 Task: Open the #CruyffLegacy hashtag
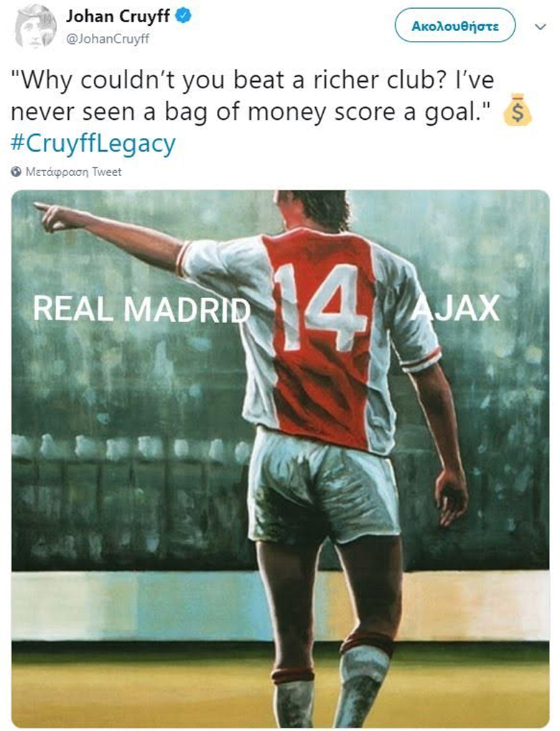click(93, 144)
